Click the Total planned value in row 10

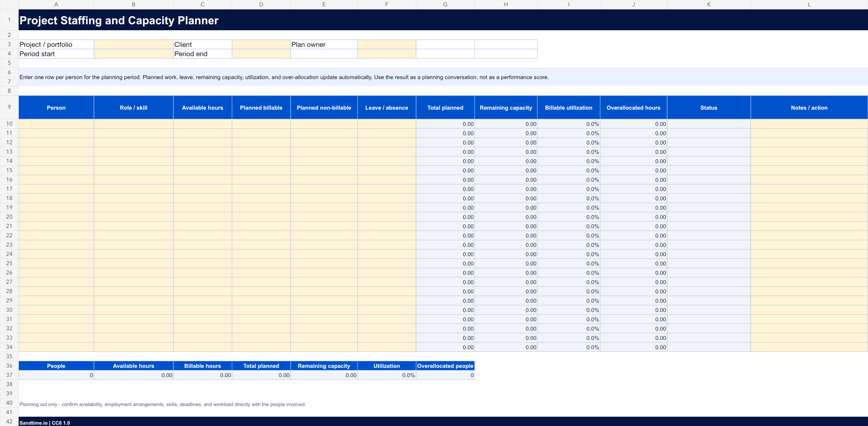pos(445,124)
